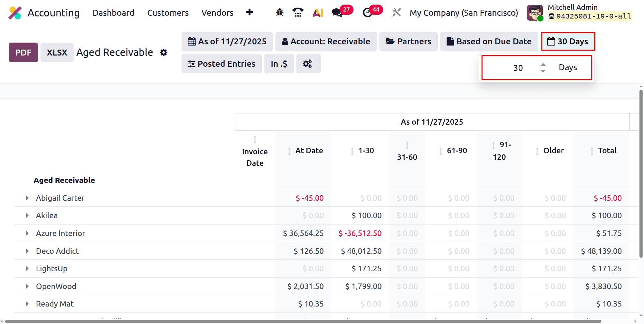Click the $ 1,799.00 OpenWood cell
This screenshot has height=324, width=644.
coord(363,286)
